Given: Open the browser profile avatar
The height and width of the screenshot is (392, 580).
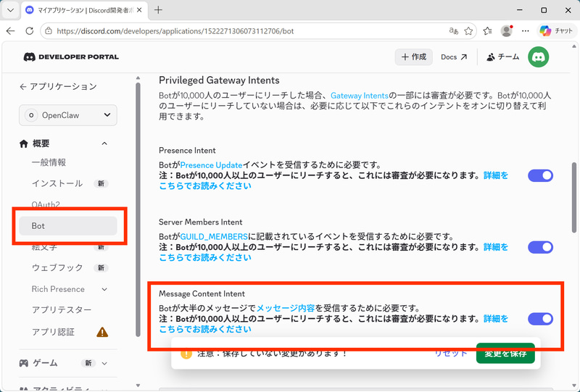Looking at the screenshot, I should pyautogui.click(x=506, y=31).
